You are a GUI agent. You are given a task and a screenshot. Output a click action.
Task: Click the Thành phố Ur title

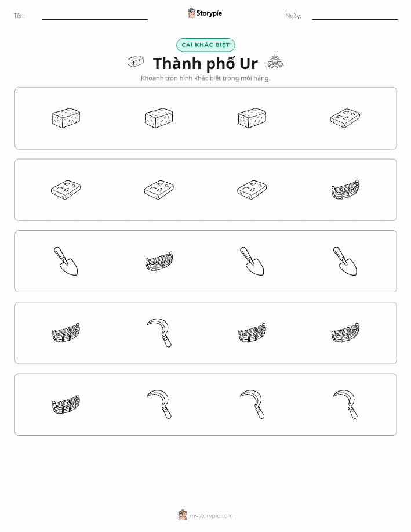click(x=205, y=63)
